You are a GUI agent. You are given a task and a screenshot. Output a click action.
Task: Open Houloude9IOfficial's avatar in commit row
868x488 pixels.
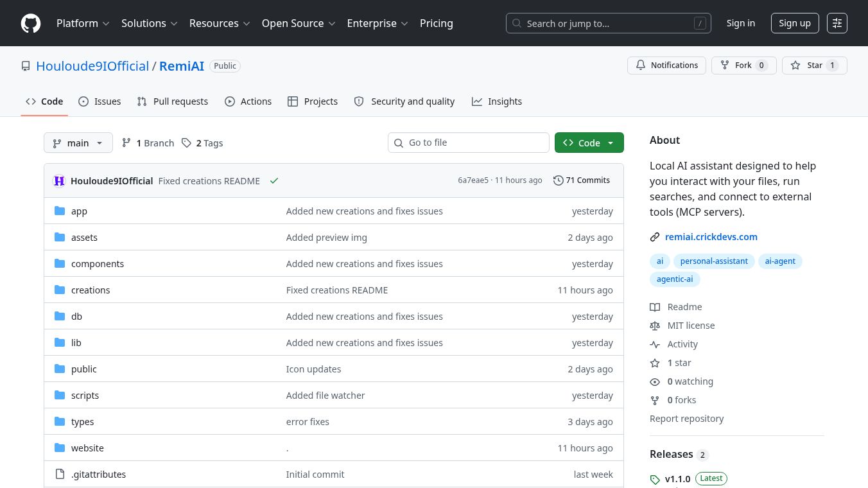pyautogui.click(x=59, y=181)
